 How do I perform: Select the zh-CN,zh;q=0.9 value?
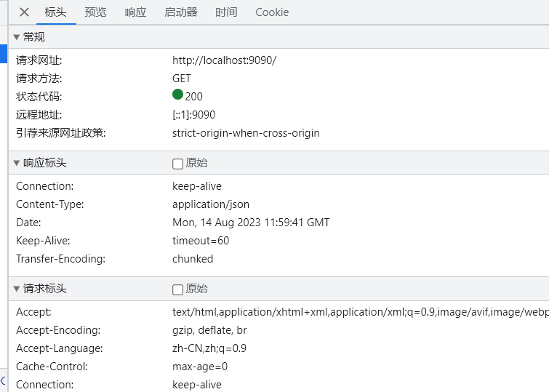pyautogui.click(x=209, y=348)
